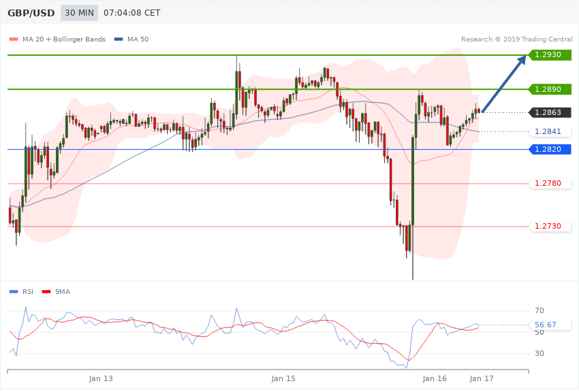This screenshot has height=392, width=579.
Task: Click the 07:04:08 CET timestamp
Action: click(132, 13)
